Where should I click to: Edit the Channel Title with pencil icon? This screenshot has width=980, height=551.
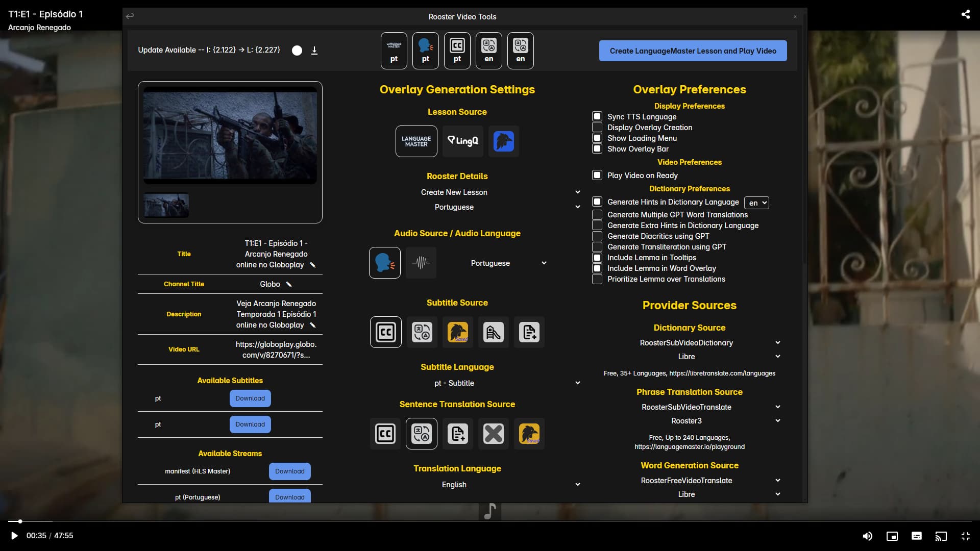click(289, 284)
